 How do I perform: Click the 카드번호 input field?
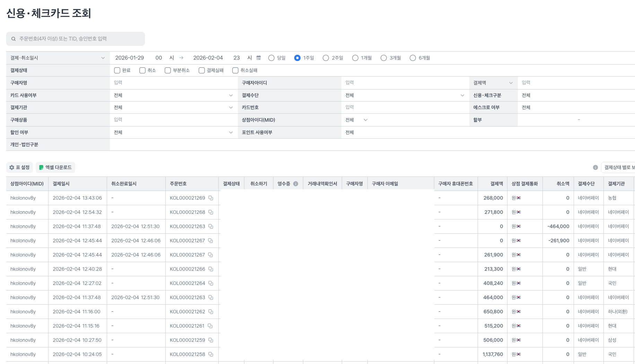point(405,107)
